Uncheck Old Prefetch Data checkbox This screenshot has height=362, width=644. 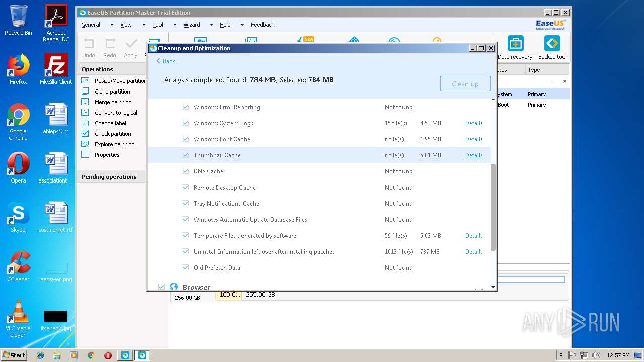[x=186, y=268]
